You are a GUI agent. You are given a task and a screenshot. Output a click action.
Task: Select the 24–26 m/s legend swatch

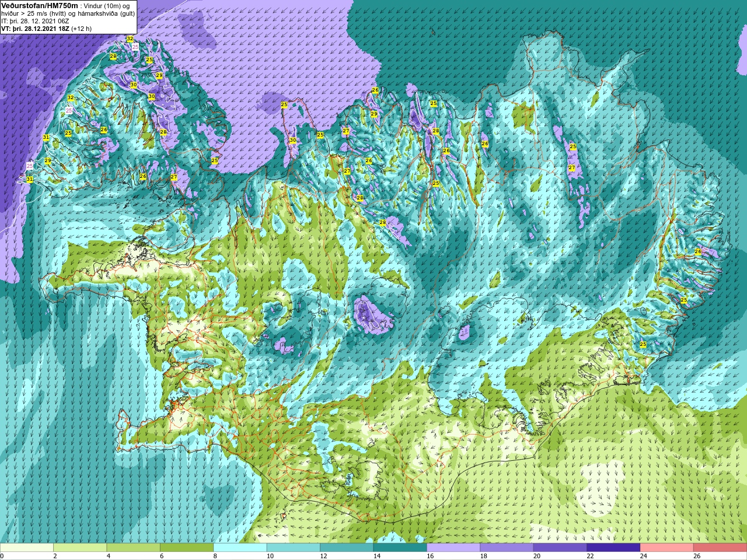pos(667,548)
